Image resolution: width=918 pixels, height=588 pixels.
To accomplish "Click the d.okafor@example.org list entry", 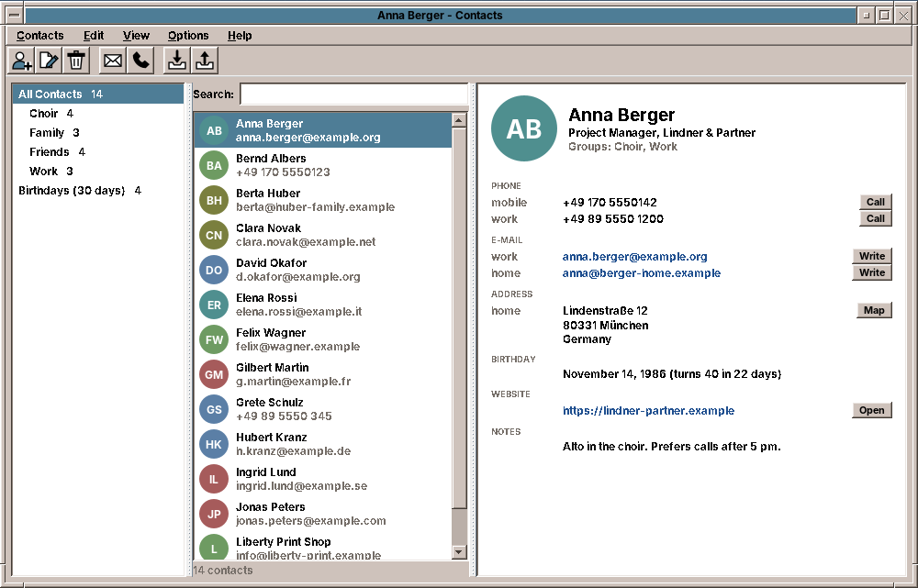I will click(x=298, y=277).
